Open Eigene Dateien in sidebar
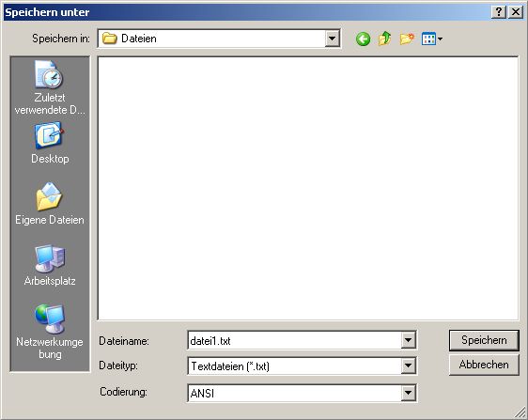Screen dimensions: 528x420 (x=50, y=204)
